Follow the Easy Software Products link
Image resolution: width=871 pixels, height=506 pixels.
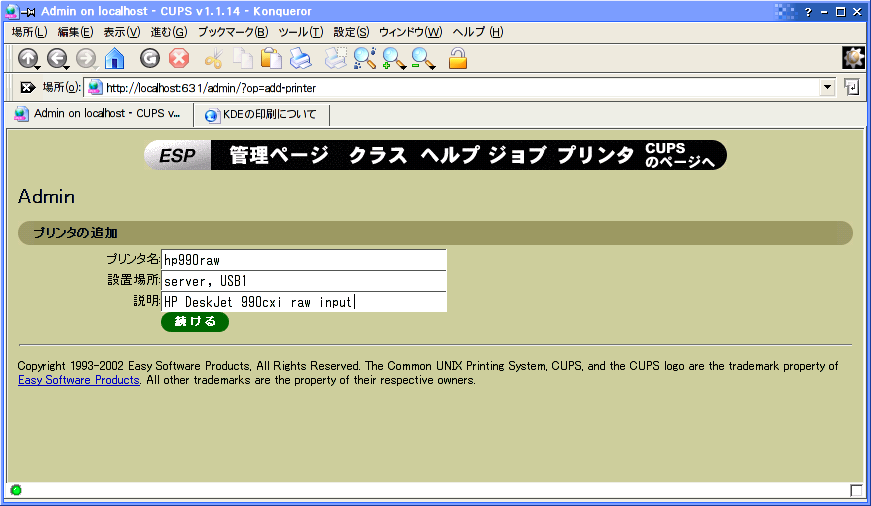coord(78,380)
